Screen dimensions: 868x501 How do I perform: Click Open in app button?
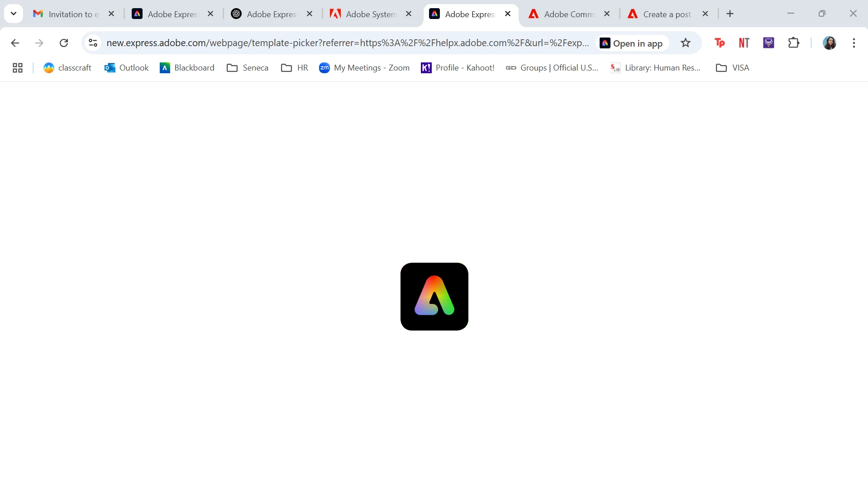[631, 43]
